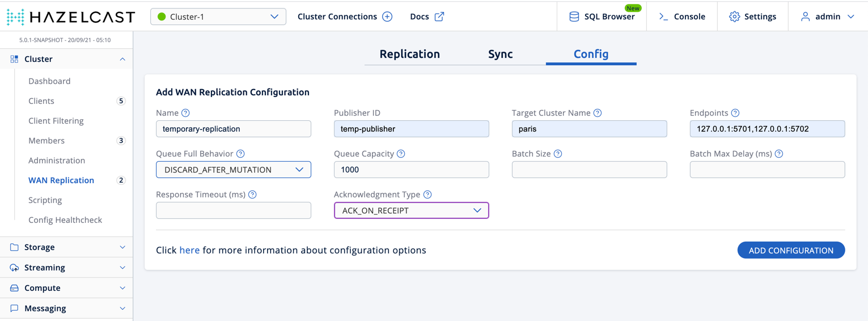Screen dimensions: 868x321
Task: Switch to the Sync tab
Action: [500, 54]
